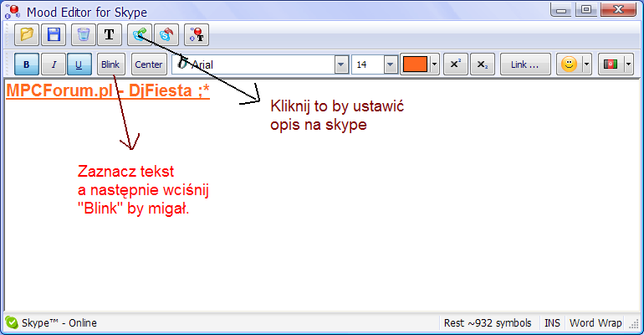Open the flag list dropdown arrow
The height and width of the screenshot is (335, 644).
(628, 64)
